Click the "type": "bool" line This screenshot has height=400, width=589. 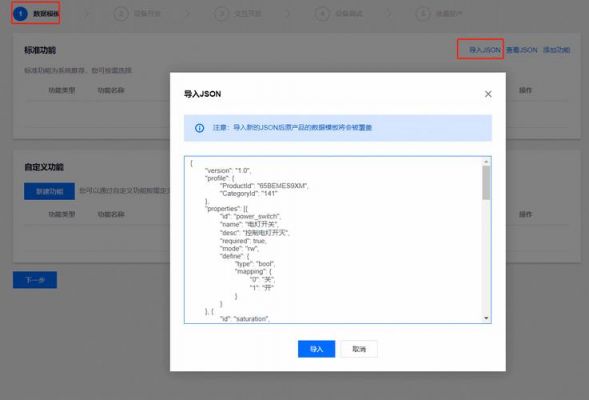tap(255, 264)
